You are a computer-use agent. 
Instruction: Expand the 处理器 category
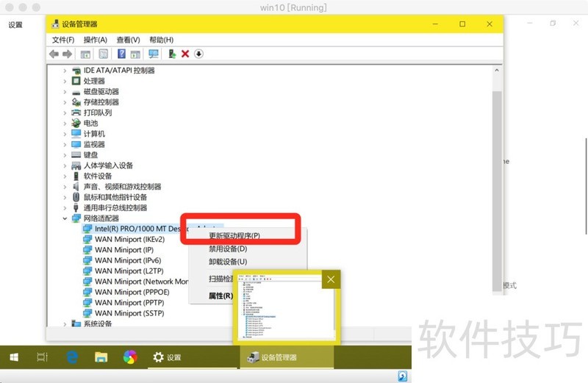click(65, 81)
